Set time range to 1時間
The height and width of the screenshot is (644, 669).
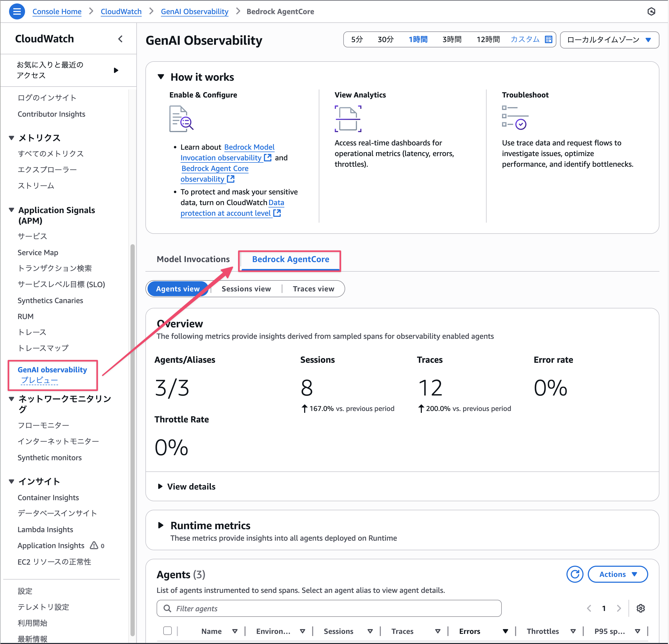click(418, 39)
